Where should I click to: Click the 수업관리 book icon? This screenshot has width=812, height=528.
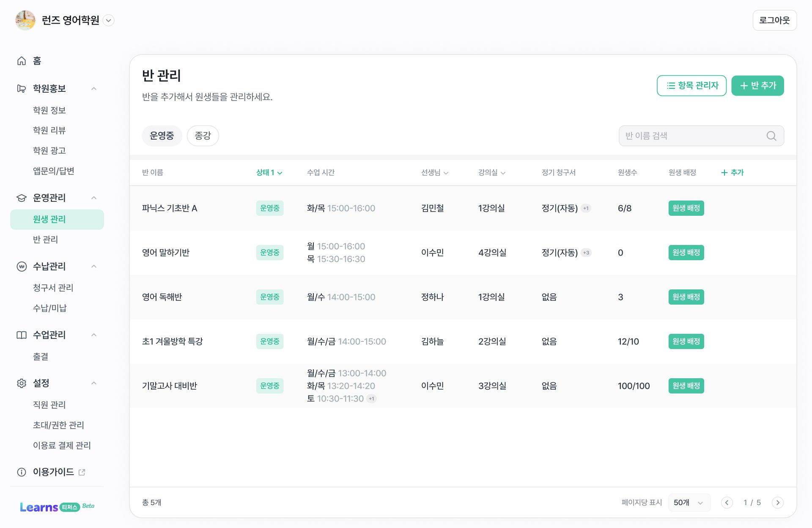click(x=22, y=335)
